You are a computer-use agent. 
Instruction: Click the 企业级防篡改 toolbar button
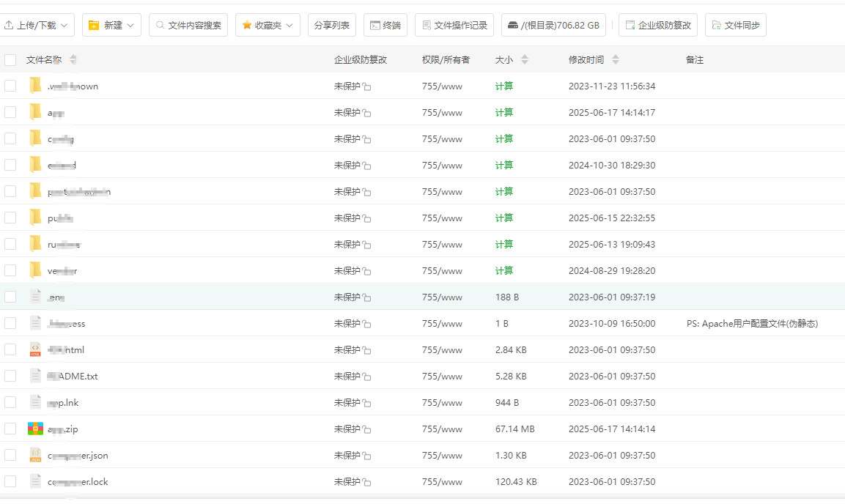tap(657, 25)
